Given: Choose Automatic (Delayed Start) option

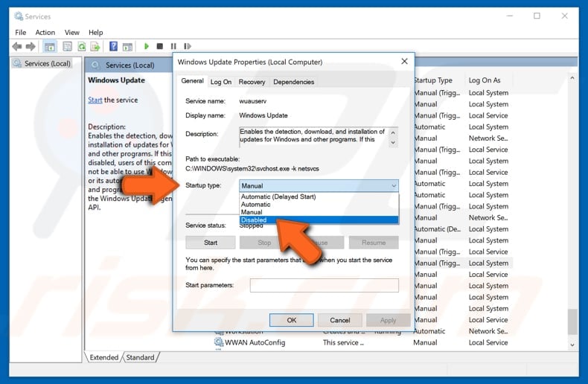Looking at the screenshot, I should pyautogui.click(x=319, y=196).
